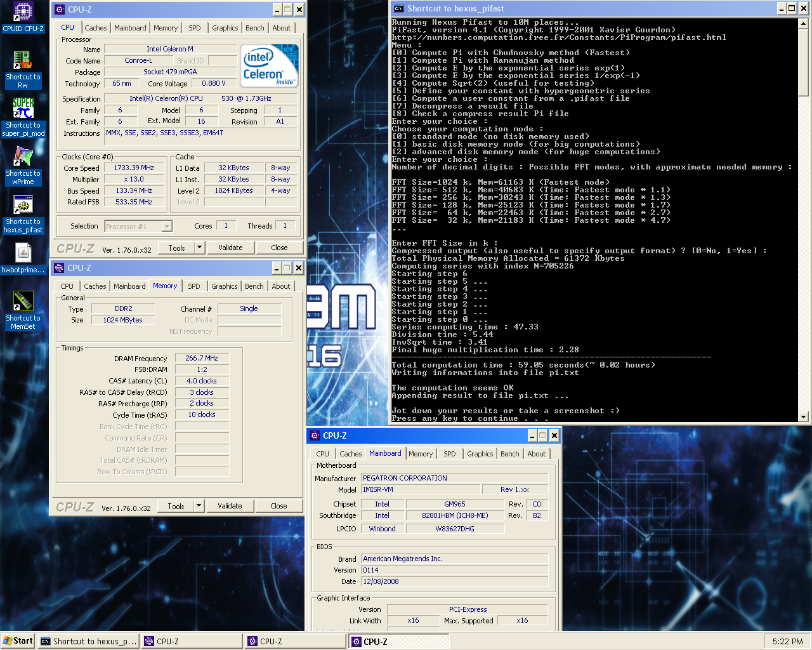Select the first CPU-Z taskbar button
Viewport: 812px width, 650px height.
[x=192, y=641]
